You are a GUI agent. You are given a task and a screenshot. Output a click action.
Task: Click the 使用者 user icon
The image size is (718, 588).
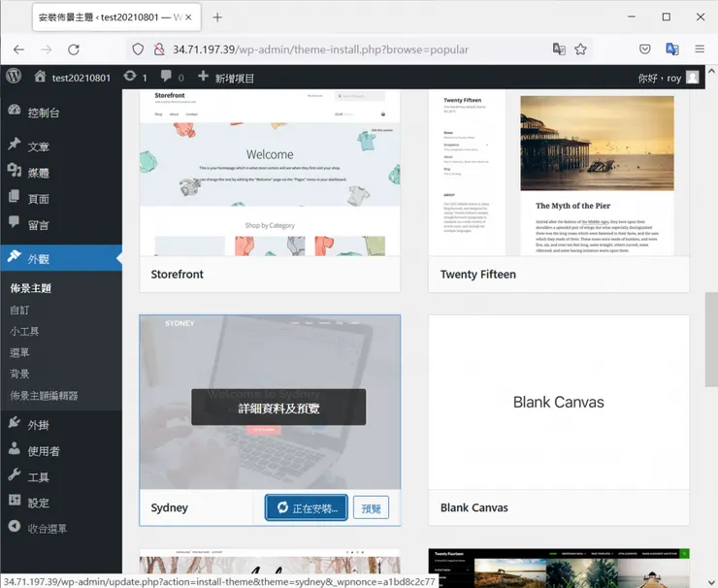coord(15,448)
